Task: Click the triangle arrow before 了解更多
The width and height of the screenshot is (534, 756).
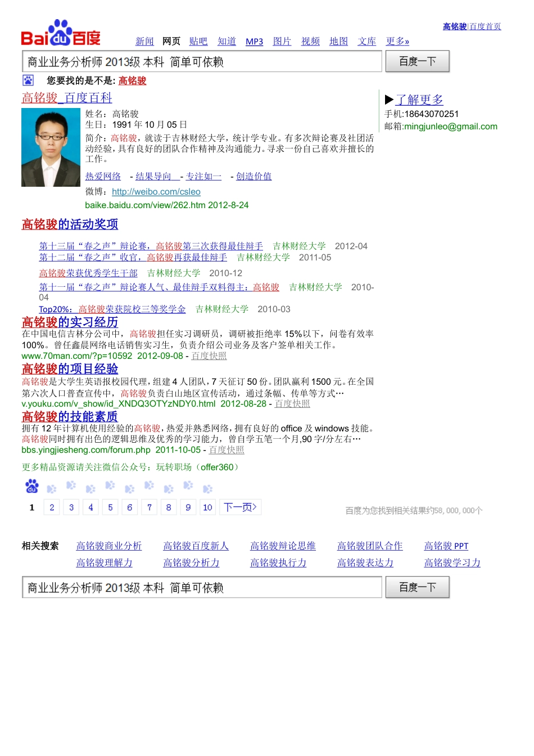Action: click(389, 100)
